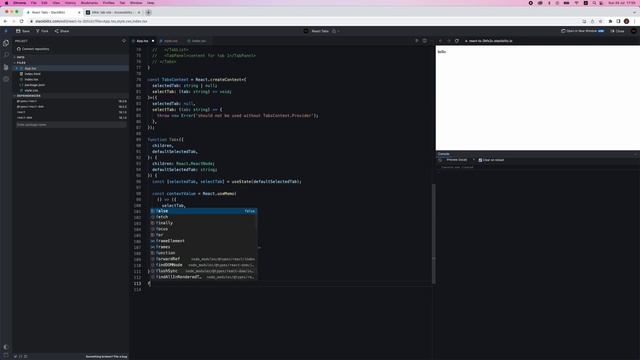Open the Search sidebar icon
Viewport: 640px width, 360px height.
(x=6, y=55)
